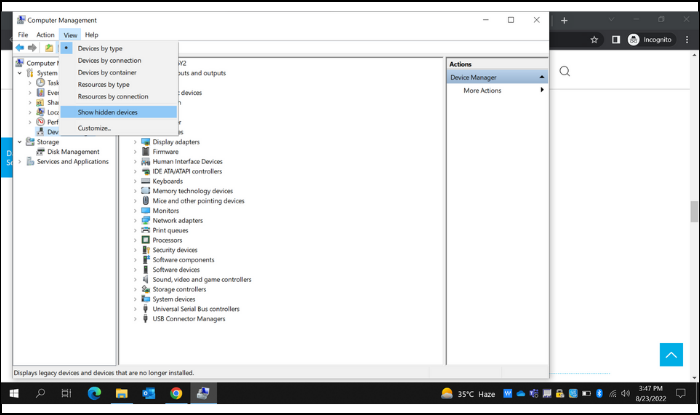The width and height of the screenshot is (700, 415).
Task: Choose Resources by connection
Action: coord(119,96)
